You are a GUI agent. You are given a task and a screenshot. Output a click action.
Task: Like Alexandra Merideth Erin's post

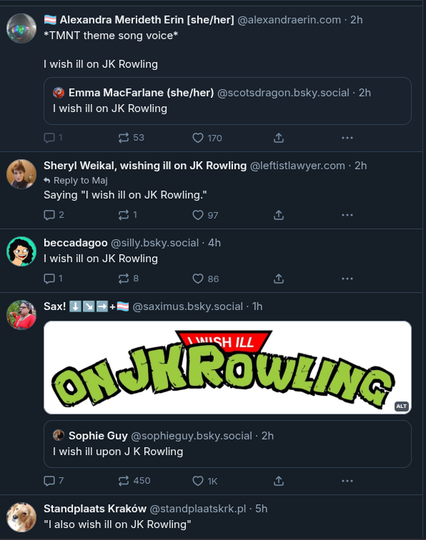pyautogui.click(x=207, y=138)
